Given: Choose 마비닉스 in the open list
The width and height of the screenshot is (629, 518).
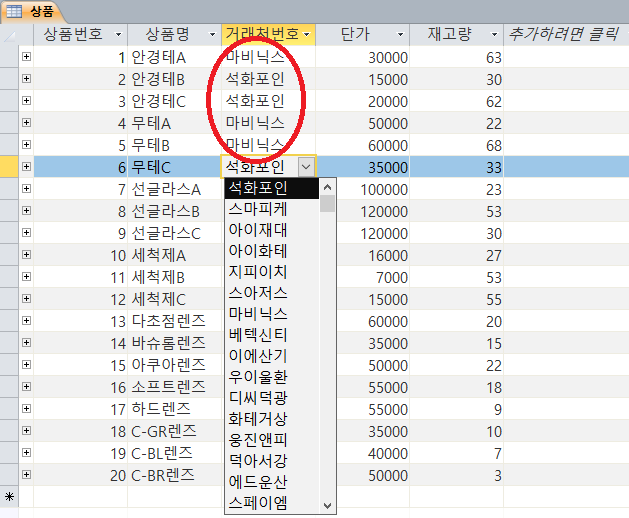Looking at the screenshot, I should point(257,314).
